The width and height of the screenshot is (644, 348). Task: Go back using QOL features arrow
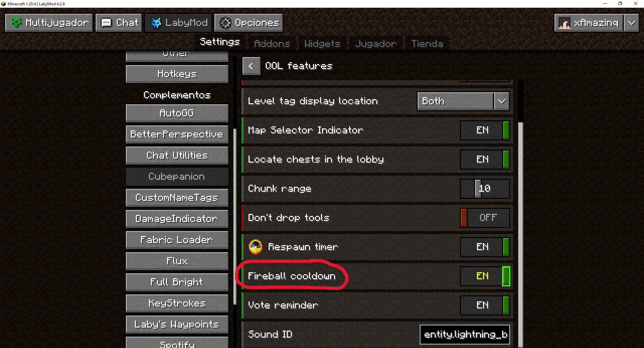(x=251, y=66)
